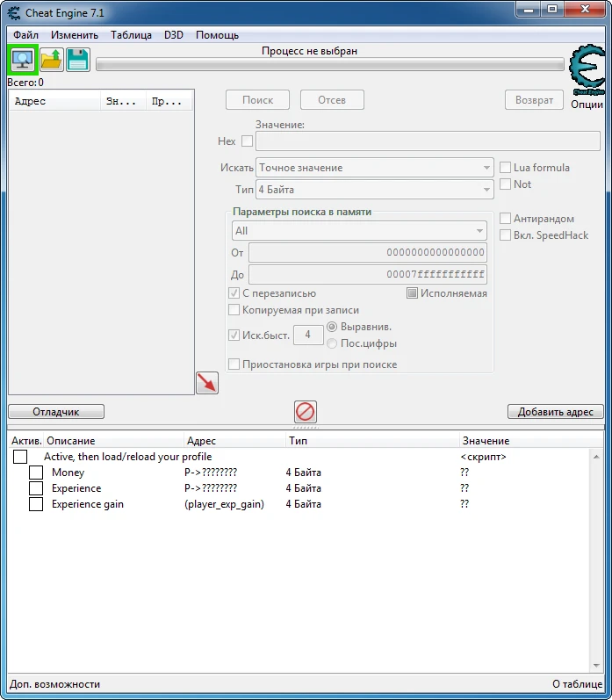Click the P->???????? address of Money

(211, 473)
